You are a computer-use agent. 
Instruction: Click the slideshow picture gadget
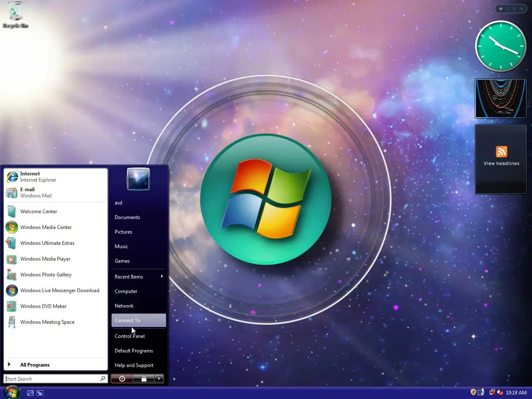501,99
